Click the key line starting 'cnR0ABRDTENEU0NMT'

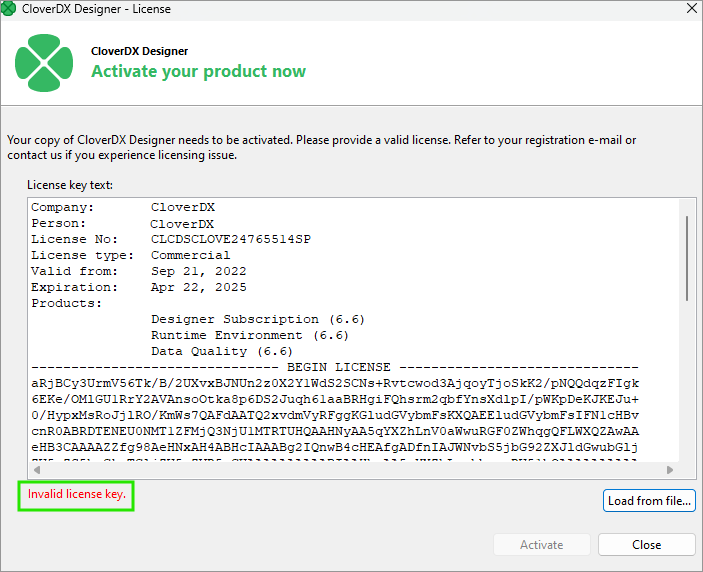[335, 431]
